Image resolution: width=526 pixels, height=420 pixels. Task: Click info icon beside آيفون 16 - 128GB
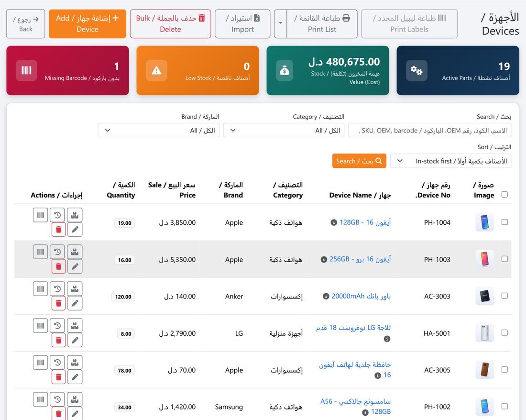(x=334, y=222)
